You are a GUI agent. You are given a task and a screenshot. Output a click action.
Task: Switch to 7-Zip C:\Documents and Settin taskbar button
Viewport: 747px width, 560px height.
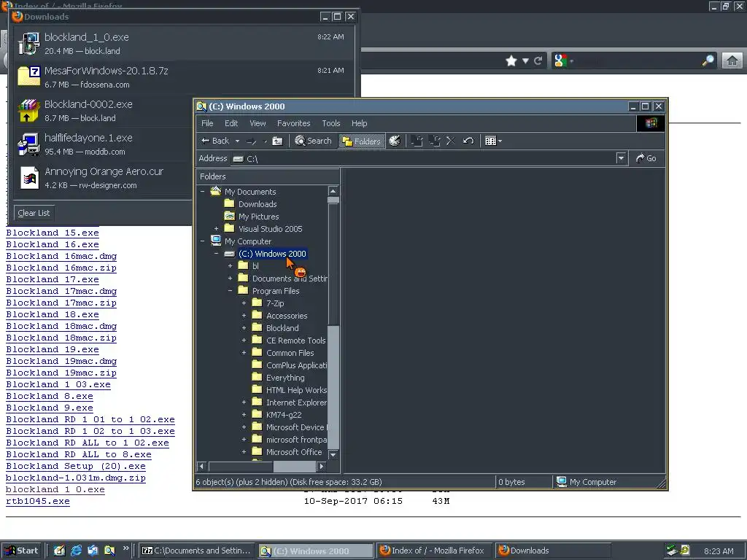point(196,551)
